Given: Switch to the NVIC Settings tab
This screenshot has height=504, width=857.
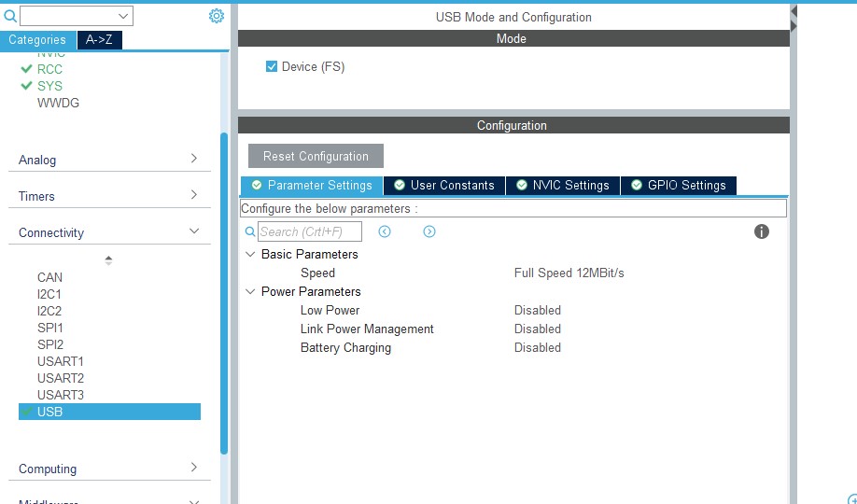Looking at the screenshot, I should coord(562,185).
